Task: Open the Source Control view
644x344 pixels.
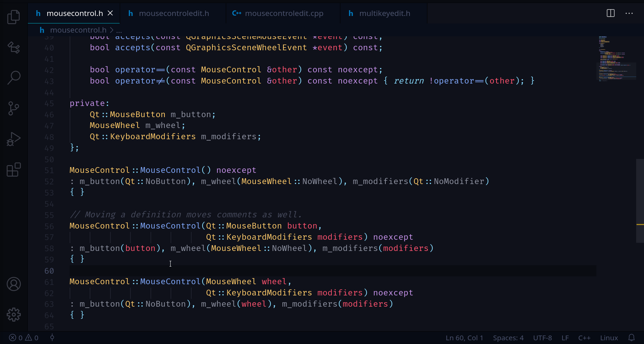Action: [14, 108]
